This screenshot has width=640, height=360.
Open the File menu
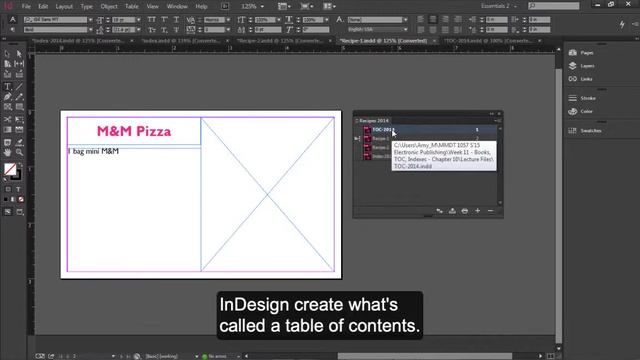26,7
